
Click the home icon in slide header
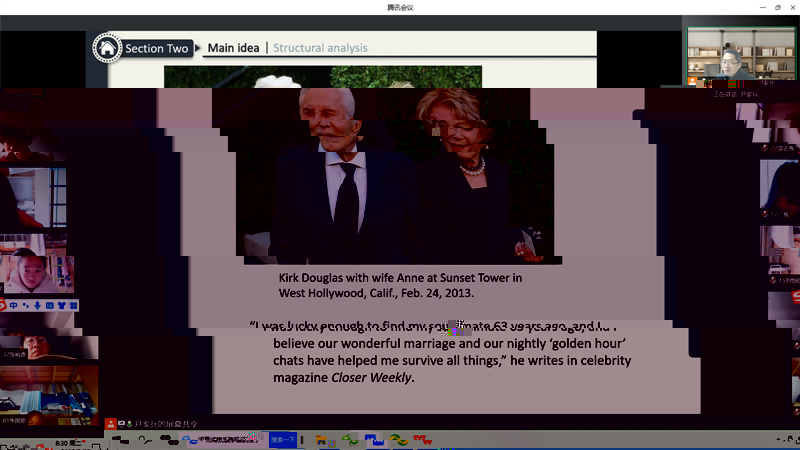(107, 48)
